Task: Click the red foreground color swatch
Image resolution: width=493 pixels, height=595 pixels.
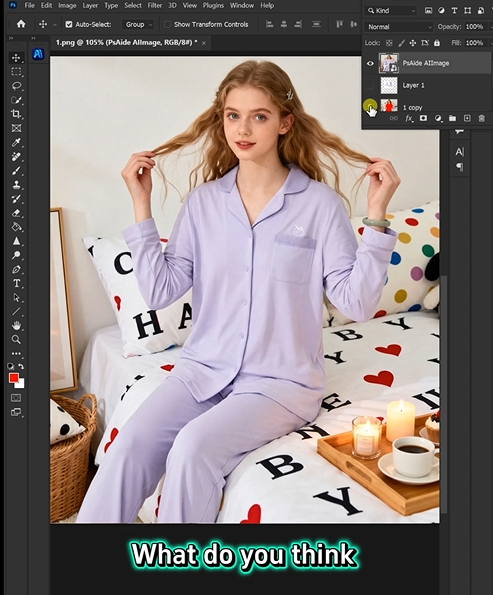Action: pyautogui.click(x=14, y=378)
